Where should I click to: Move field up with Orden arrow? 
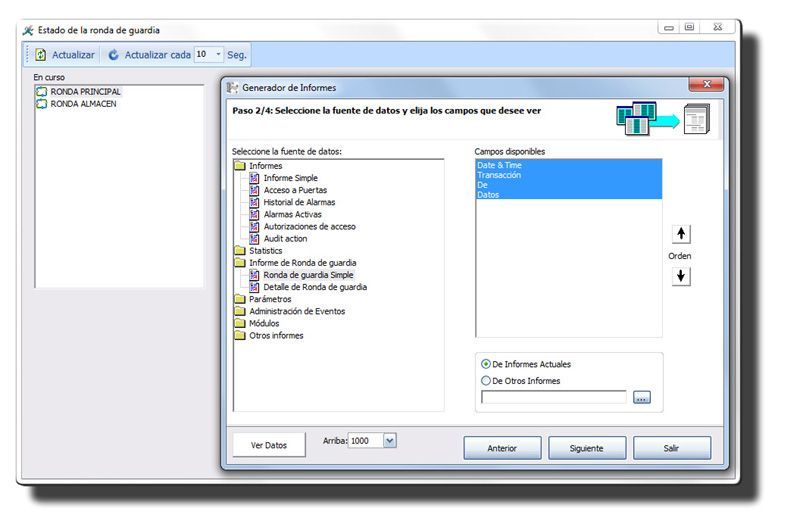point(681,234)
